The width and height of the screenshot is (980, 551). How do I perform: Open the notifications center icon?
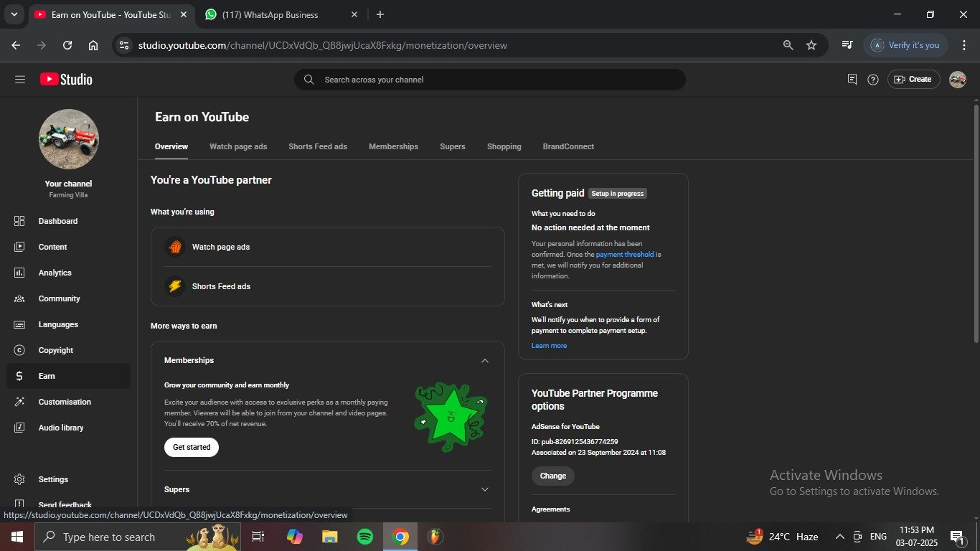(x=957, y=537)
